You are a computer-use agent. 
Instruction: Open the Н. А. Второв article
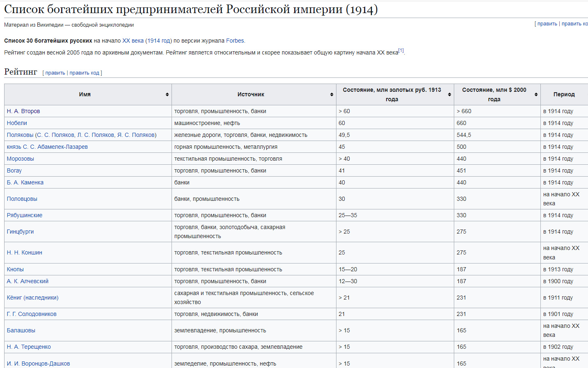[x=23, y=111]
